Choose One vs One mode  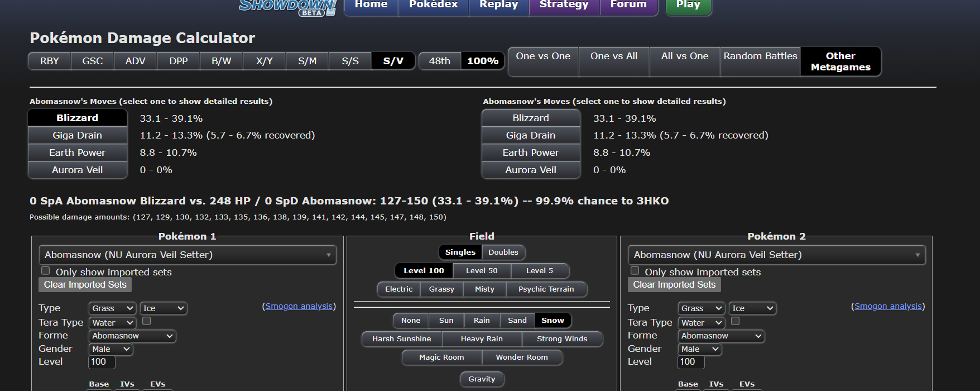pyautogui.click(x=543, y=61)
